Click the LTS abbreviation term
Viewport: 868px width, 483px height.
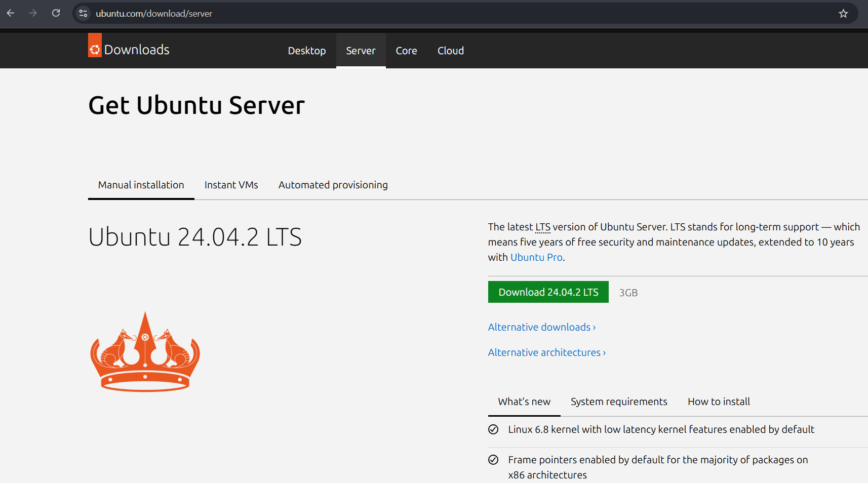pyautogui.click(x=543, y=227)
